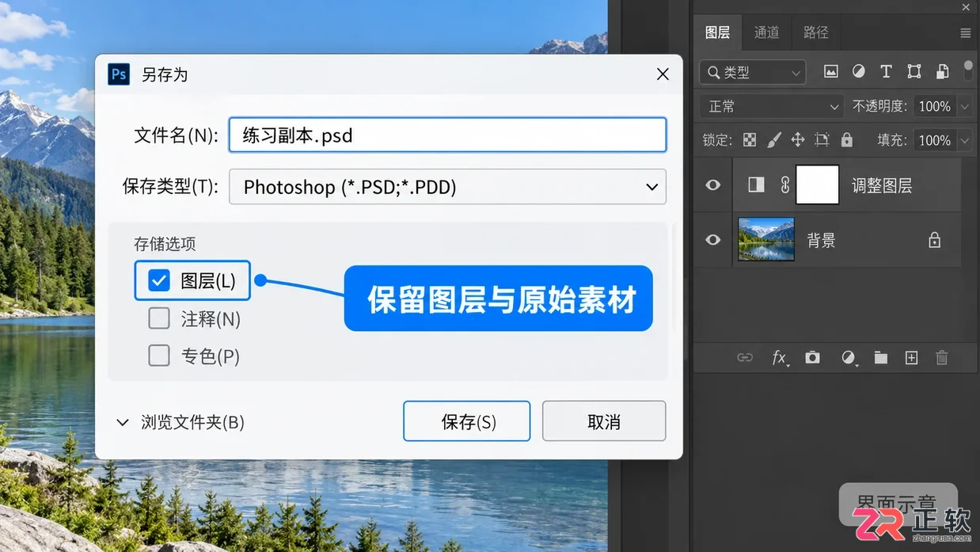Hide the 背景 layer eye
The height and width of the screenshot is (552, 980).
click(x=713, y=240)
